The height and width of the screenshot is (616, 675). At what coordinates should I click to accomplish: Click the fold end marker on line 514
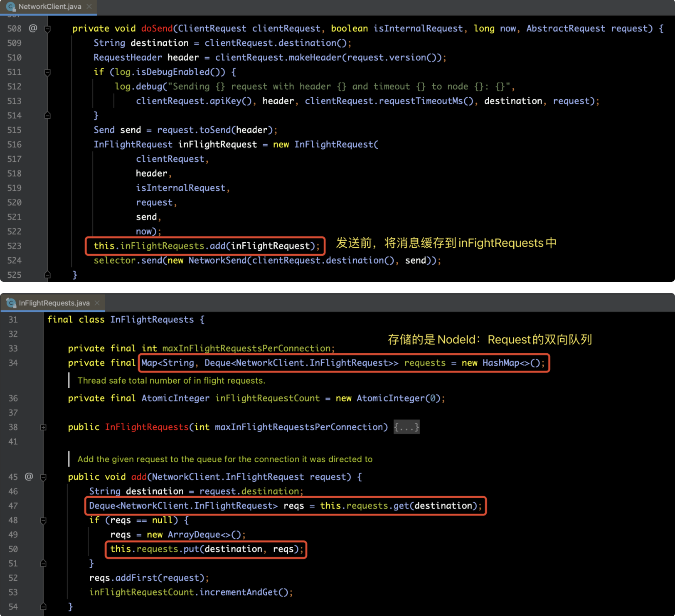pyautogui.click(x=47, y=116)
